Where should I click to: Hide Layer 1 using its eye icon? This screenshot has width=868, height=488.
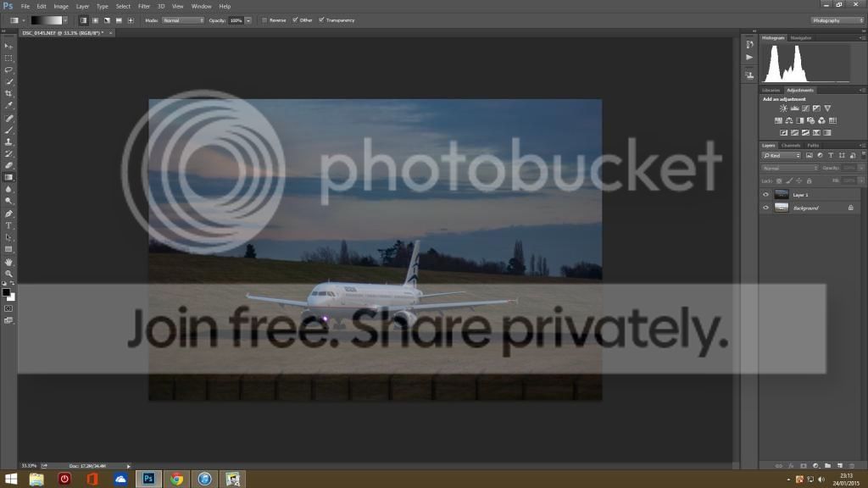click(x=765, y=195)
